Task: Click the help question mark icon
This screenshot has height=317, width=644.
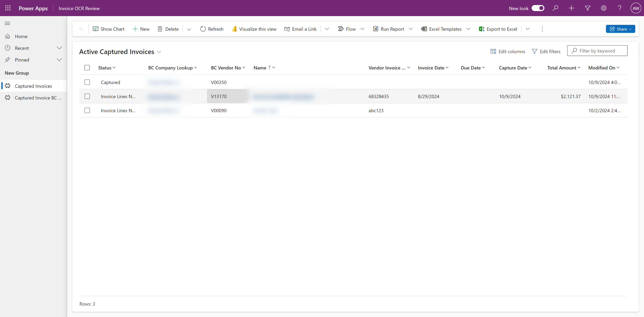Action: coord(620,8)
